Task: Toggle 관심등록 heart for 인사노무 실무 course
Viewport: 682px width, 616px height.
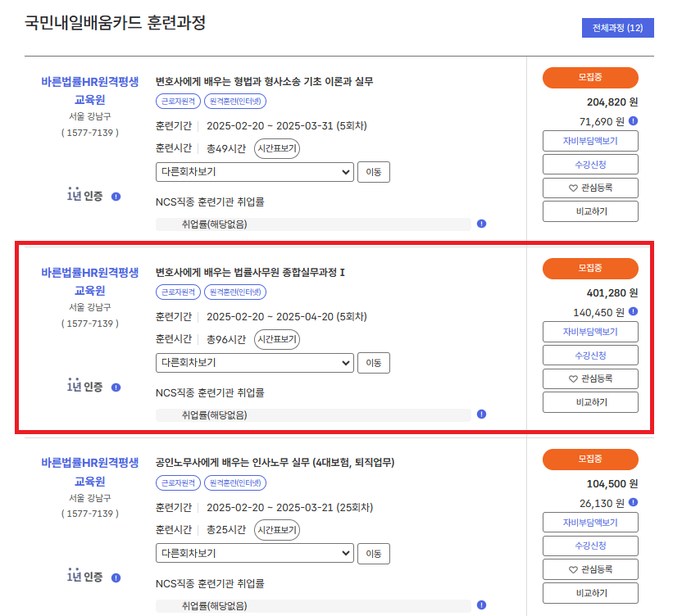Action: click(x=590, y=569)
